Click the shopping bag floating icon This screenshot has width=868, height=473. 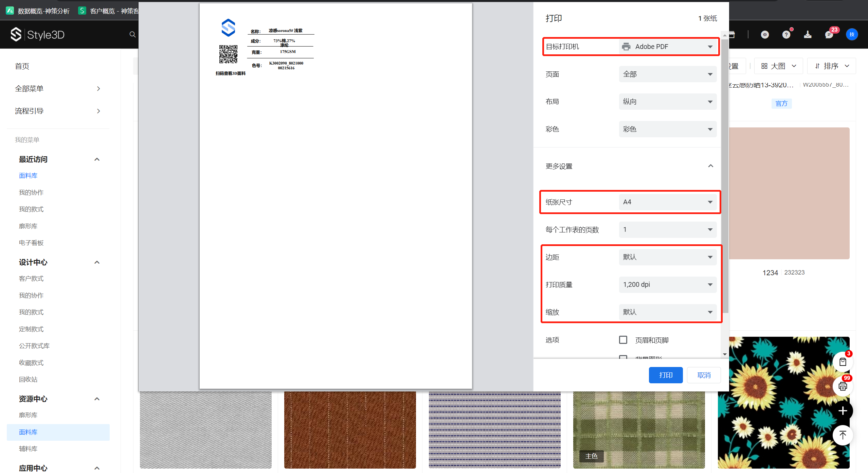point(843,362)
